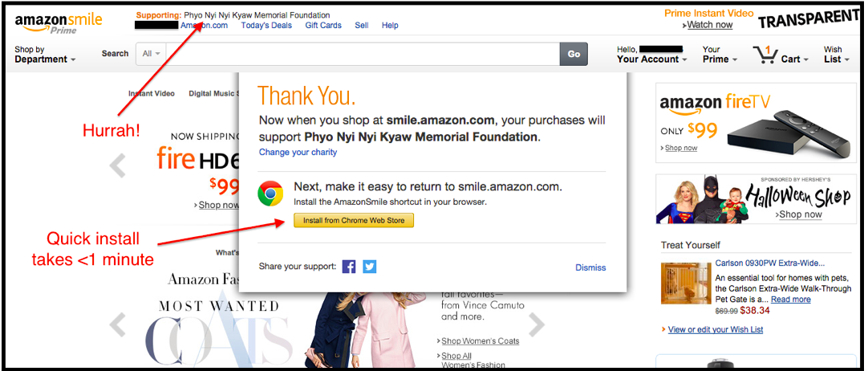
Task: Advance the fashion carousel with right arrow
Action: click(x=537, y=324)
